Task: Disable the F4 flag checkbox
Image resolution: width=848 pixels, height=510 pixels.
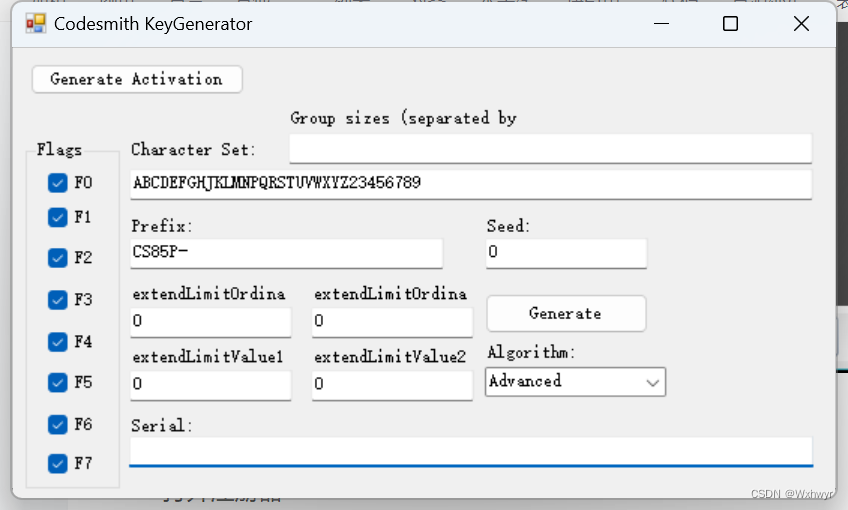Action: 57,342
